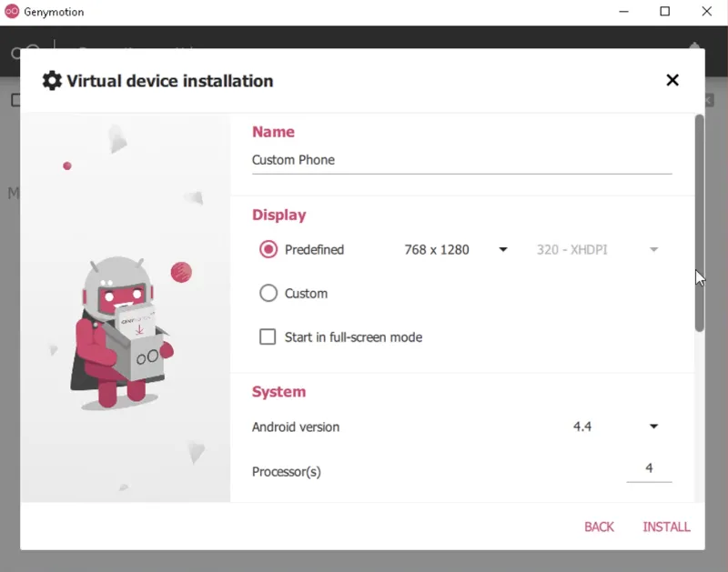Minimize the Genymotion window
Screen dimensions: 728x572
pos(623,12)
